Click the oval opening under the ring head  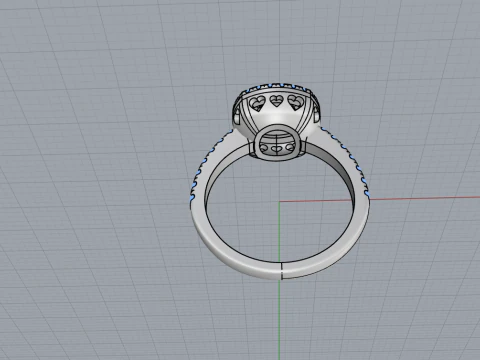click(277, 142)
